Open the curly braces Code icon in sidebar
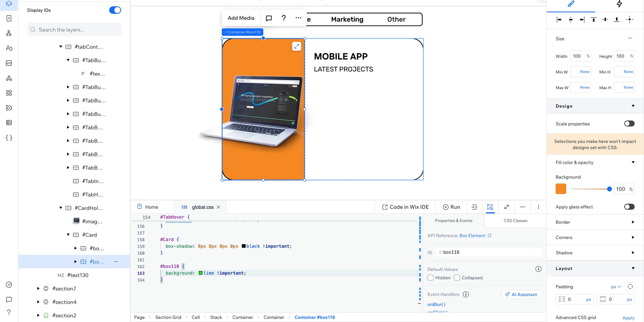The height and width of the screenshot is (322, 644). coord(9,138)
